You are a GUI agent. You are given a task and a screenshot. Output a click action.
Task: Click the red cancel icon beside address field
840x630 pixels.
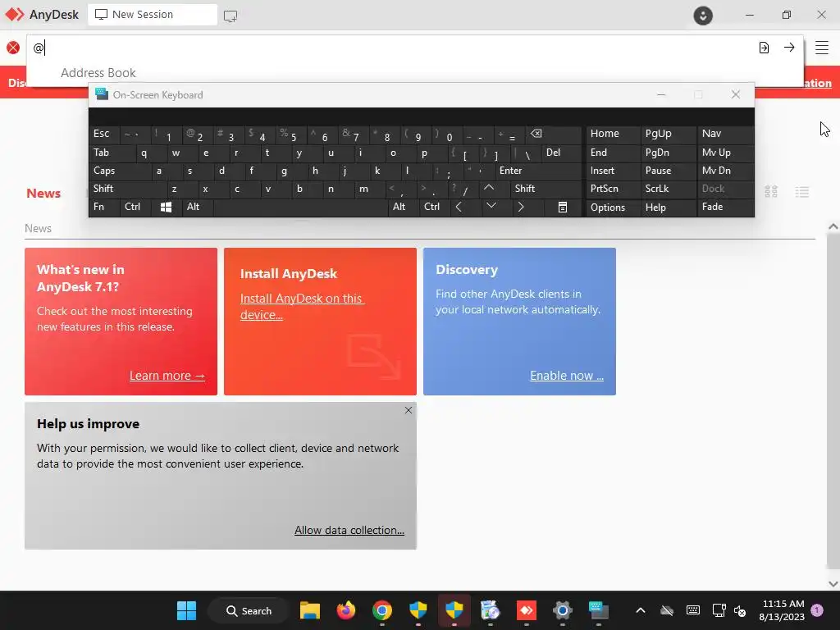point(13,48)
